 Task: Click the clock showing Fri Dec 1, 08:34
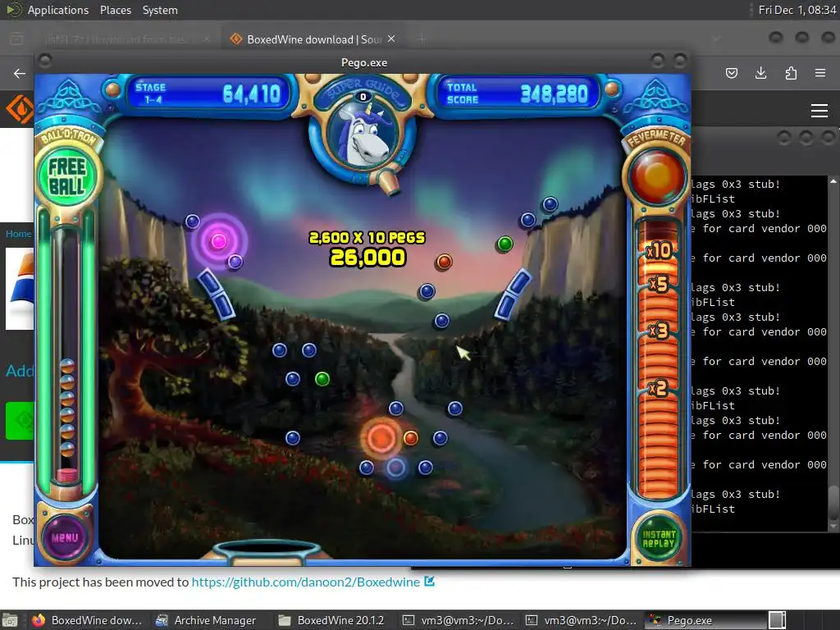click(797, 10)
